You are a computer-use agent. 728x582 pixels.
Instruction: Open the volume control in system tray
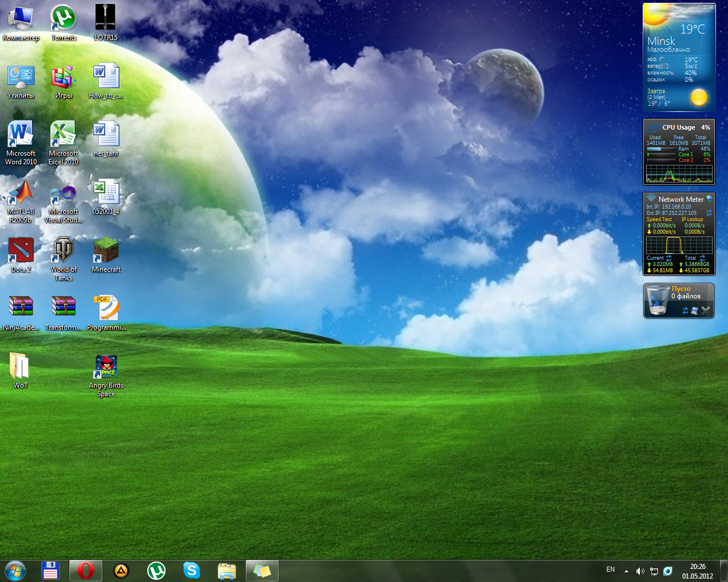640,571
